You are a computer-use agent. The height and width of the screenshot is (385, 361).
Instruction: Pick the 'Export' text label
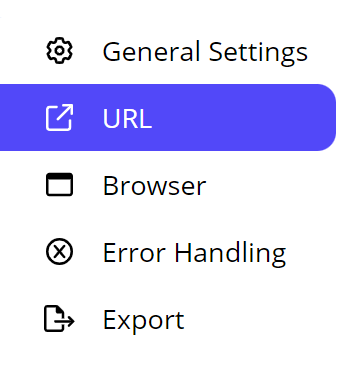[144, 320]
